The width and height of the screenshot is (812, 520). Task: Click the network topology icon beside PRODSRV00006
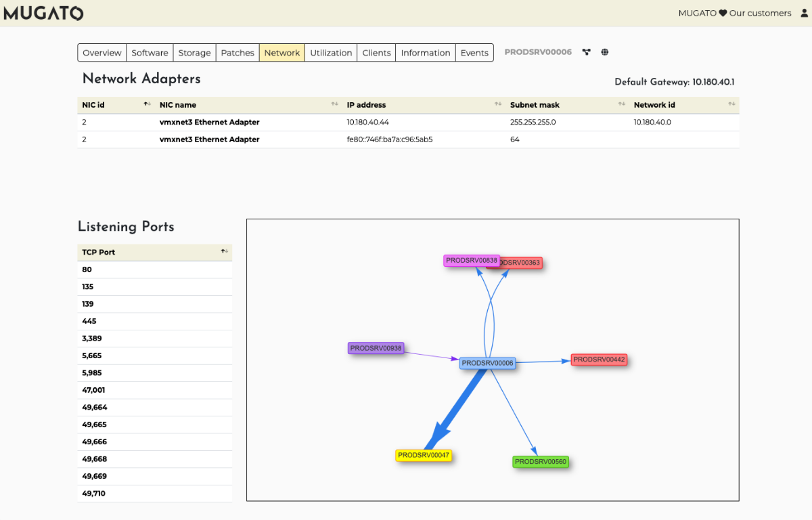click(586, 52)
